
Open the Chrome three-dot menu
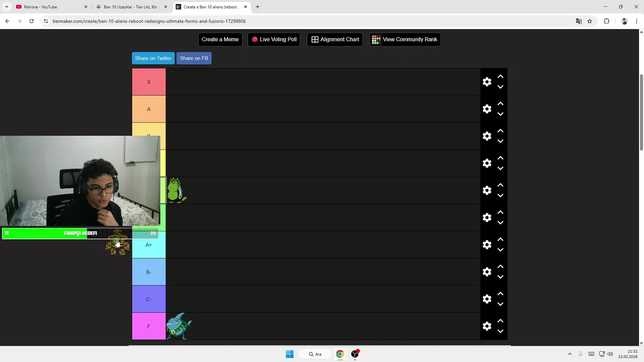[637, 21]
